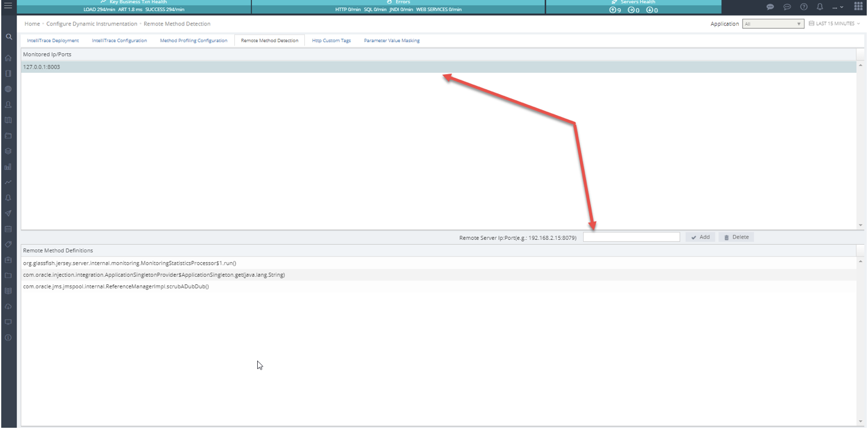This screenshot has width=868, height=429.
Task: Click the Monitored Ip/Ports column header
Action: click(438, 54)
